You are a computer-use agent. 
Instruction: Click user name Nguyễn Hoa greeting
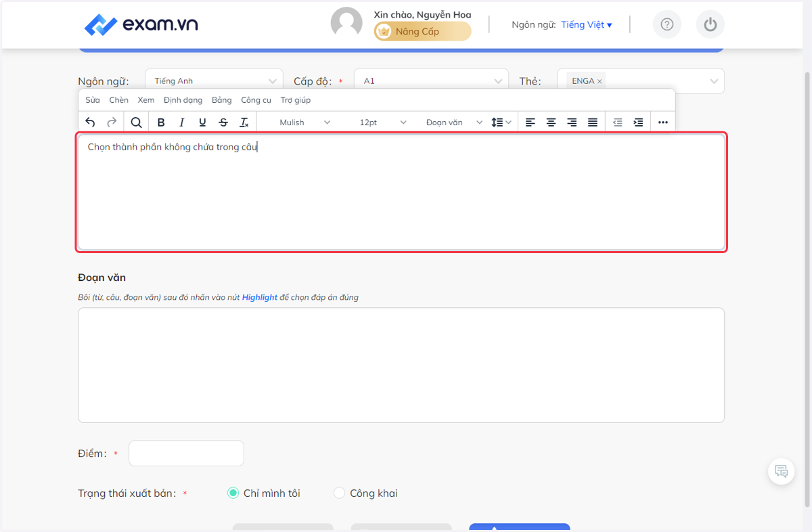(423, 14)
